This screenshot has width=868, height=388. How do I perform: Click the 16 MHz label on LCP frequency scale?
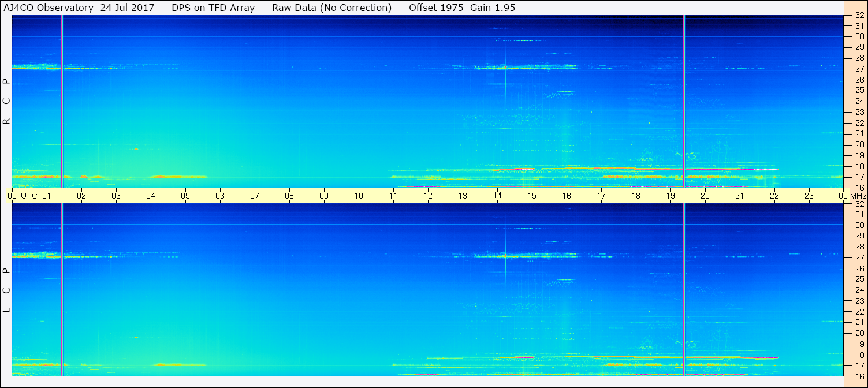point(859,376)
